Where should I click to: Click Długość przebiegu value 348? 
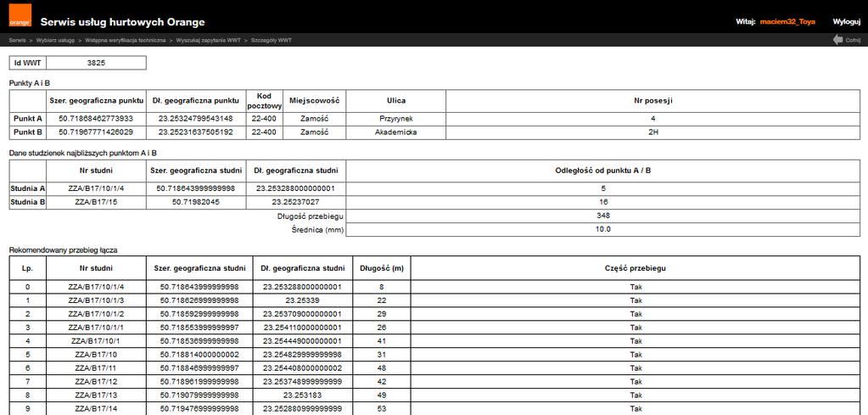point(603,216)
